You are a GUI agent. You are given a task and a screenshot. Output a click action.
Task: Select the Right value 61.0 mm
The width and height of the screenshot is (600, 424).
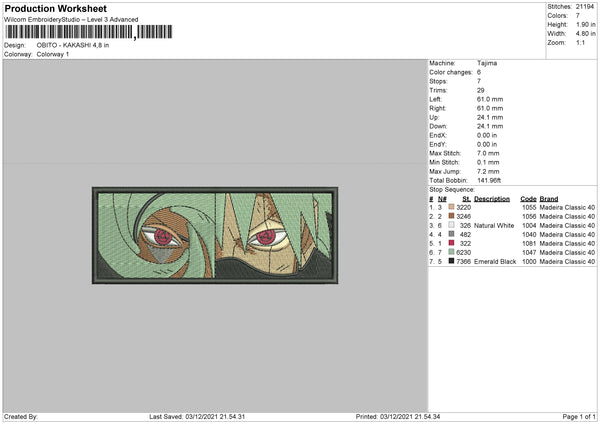pyautogui.click(x=490, y=108)
